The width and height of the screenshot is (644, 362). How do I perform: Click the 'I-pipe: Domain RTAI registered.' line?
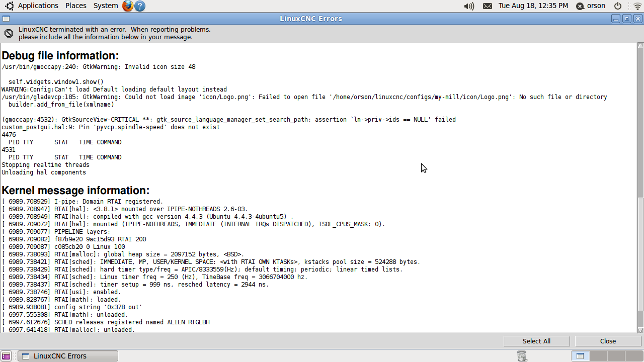click(83, 202)
